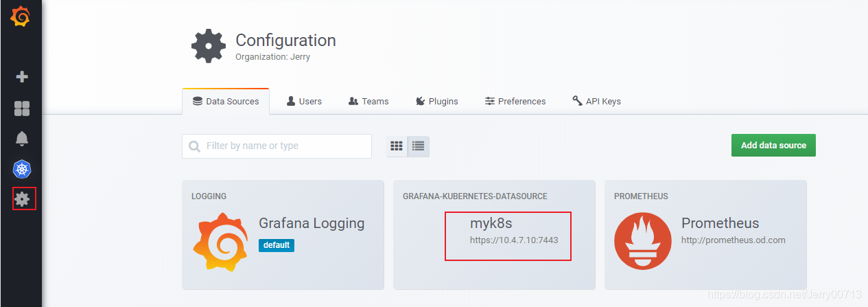The image size is (868, 307).
Task: Open the Kubernetes app icon
Action: click(22, 169)
